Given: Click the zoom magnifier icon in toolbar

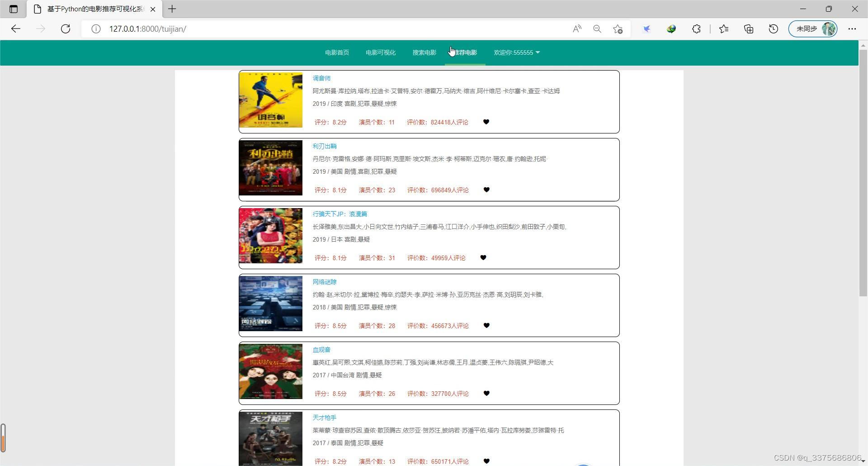Looking at the screenshot, I should point(597,29).
